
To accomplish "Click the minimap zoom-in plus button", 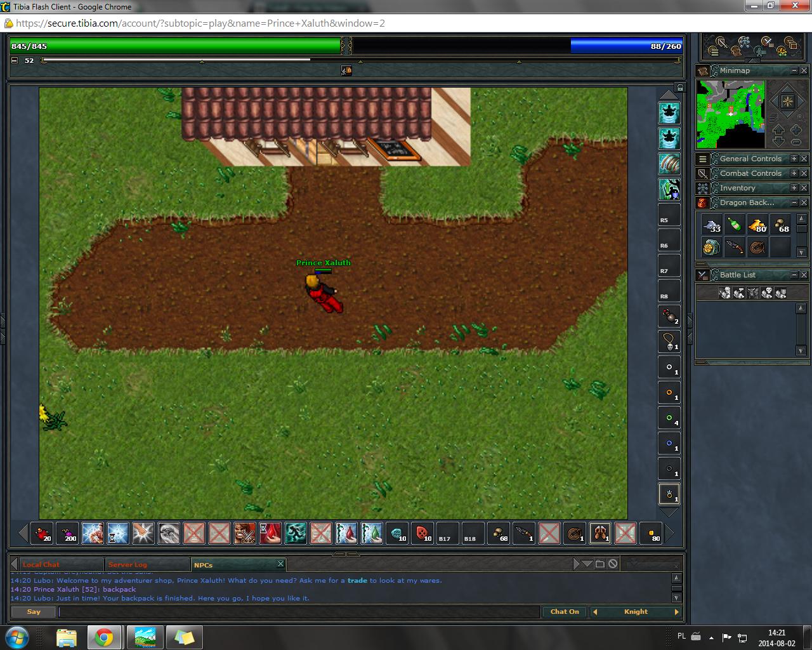I will [796, 130].
